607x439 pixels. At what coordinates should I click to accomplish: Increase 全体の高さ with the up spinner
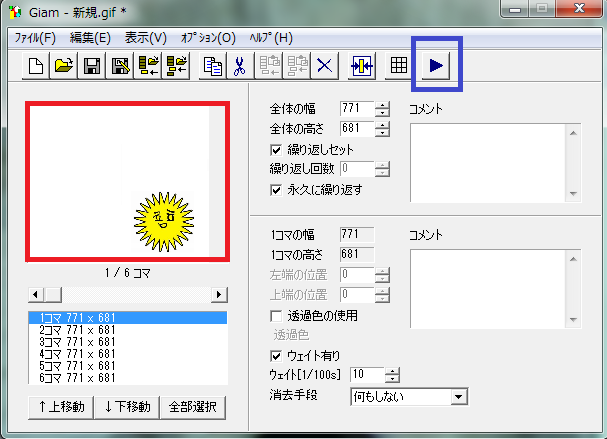point(382,125)
